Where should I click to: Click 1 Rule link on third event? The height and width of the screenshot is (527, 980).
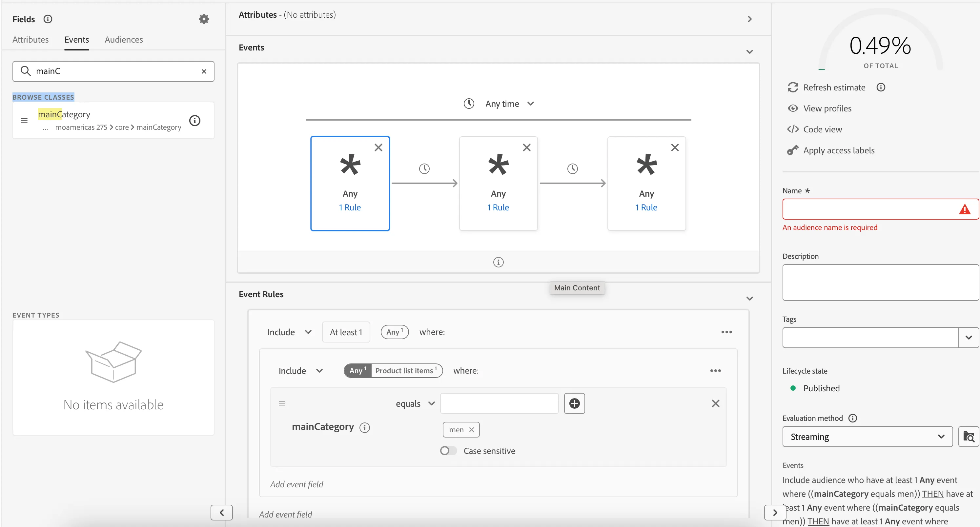pyautogui.click(x=646, y=207)
